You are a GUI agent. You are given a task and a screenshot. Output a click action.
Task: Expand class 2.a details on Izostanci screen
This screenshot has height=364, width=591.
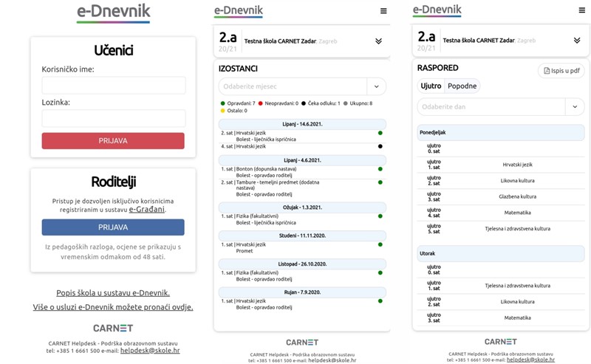coord(379,41)
